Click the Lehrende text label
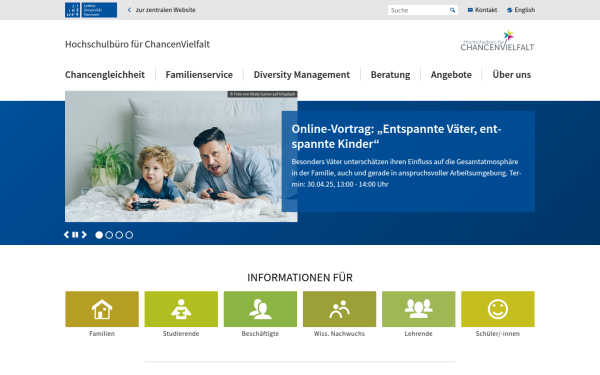600x375 pixels. pyautogui.click(x=419, y=334)
